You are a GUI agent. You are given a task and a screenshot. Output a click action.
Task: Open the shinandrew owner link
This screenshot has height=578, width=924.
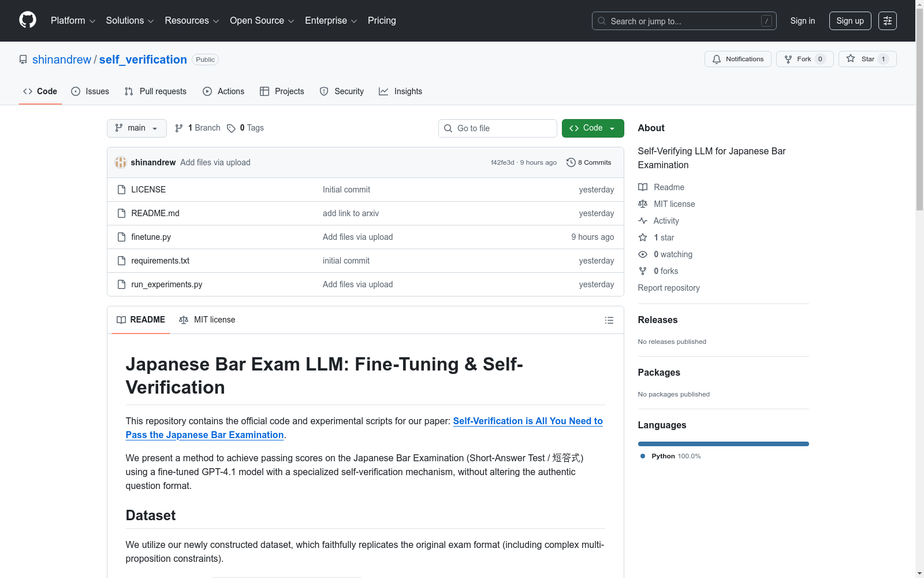[62, 60]
